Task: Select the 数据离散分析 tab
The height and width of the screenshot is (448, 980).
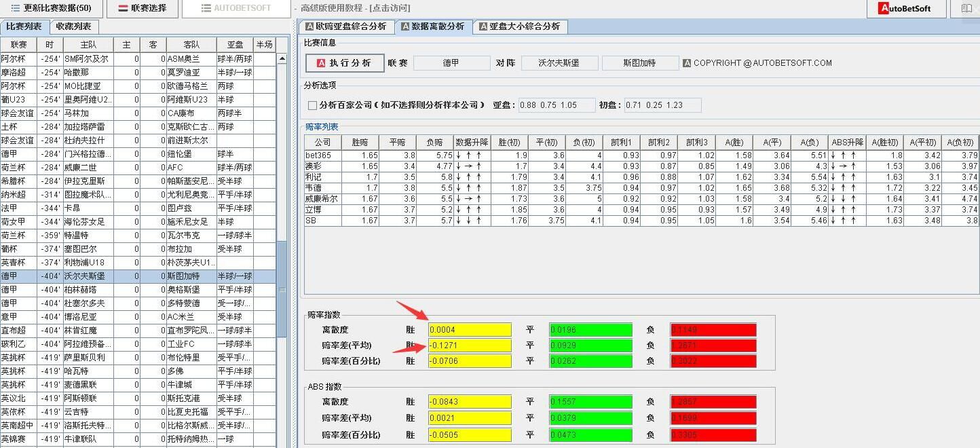Action: (x=432, y=26)
